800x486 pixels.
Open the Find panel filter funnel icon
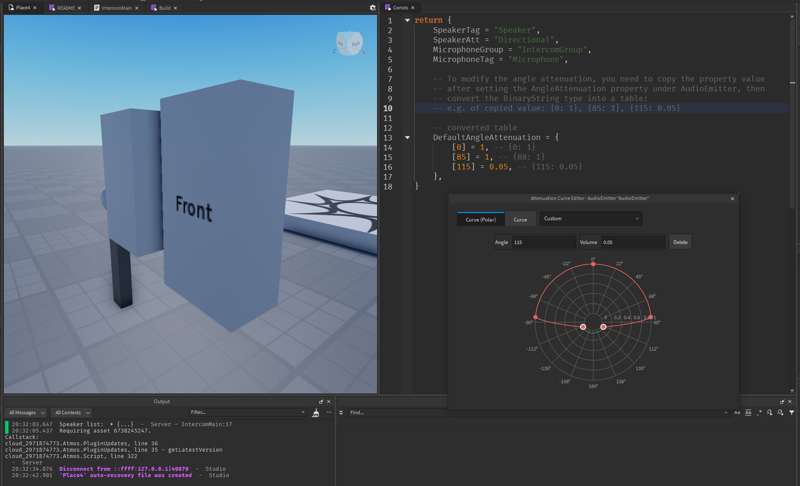[x=791, y=413]
